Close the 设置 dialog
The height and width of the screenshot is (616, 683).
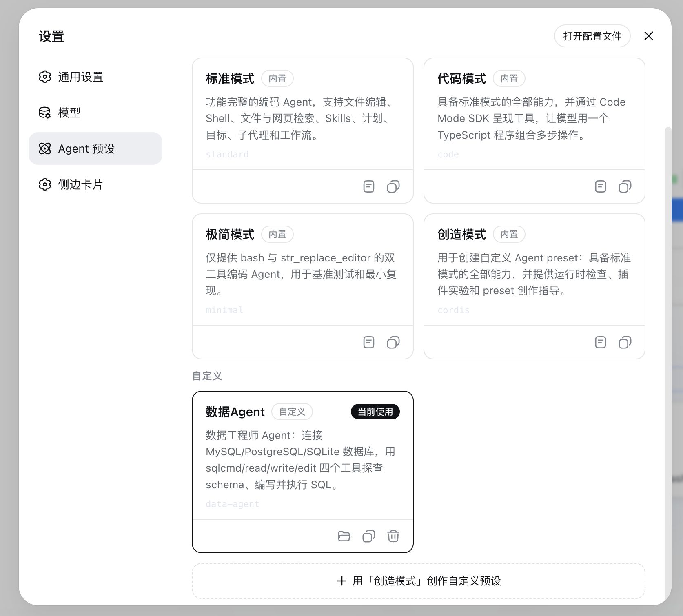click(x=649, y=36)
